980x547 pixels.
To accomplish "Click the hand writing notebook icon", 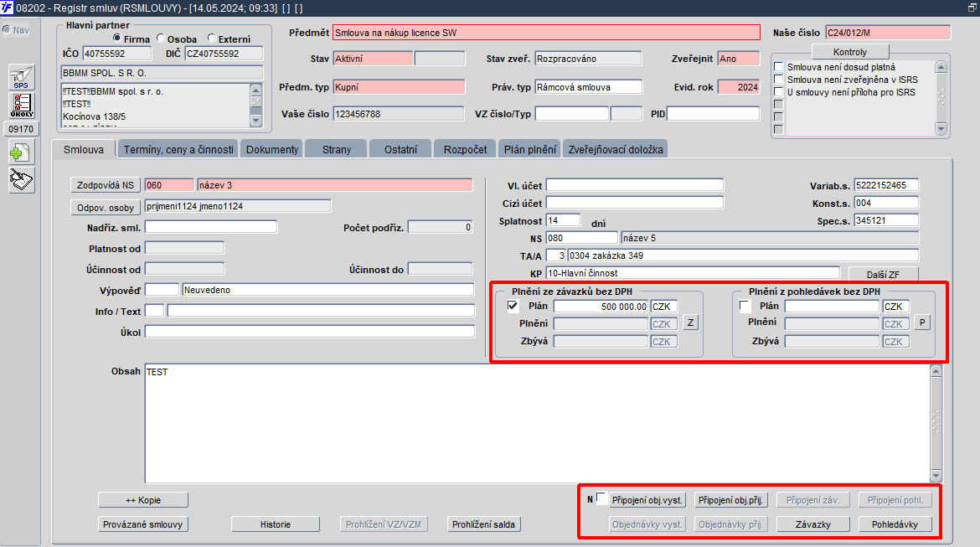I will [x=21, y=180].
